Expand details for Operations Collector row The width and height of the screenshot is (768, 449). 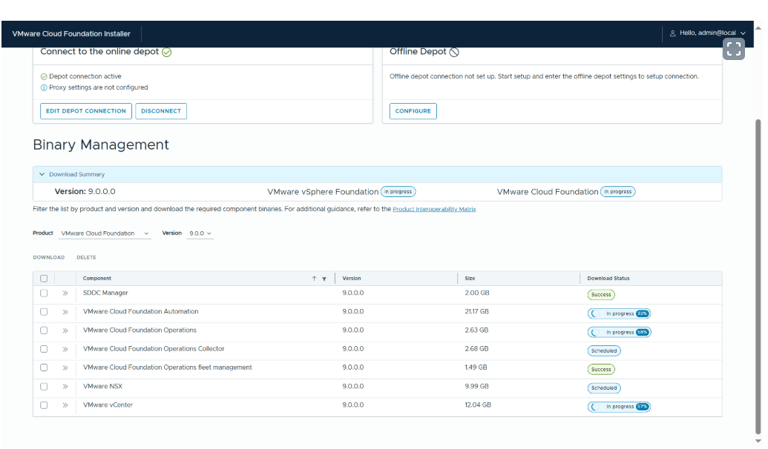[x=65, y=349]
